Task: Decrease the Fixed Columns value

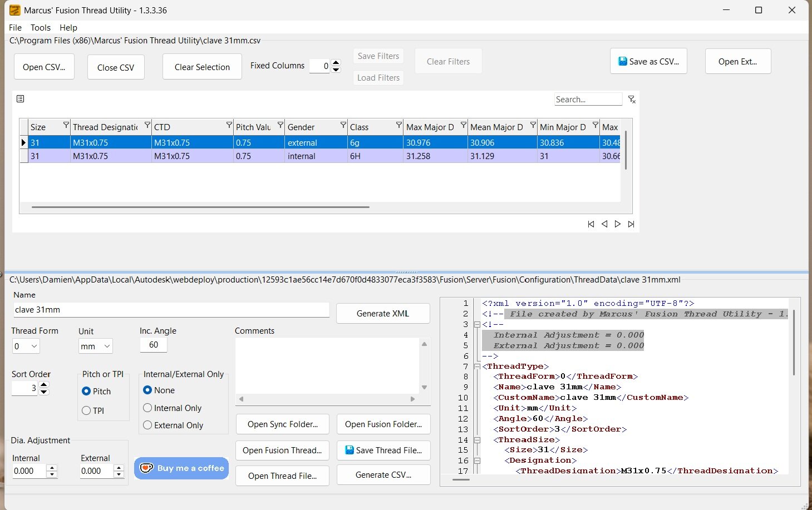Action: pyautogui.click(x=336, y=70)
